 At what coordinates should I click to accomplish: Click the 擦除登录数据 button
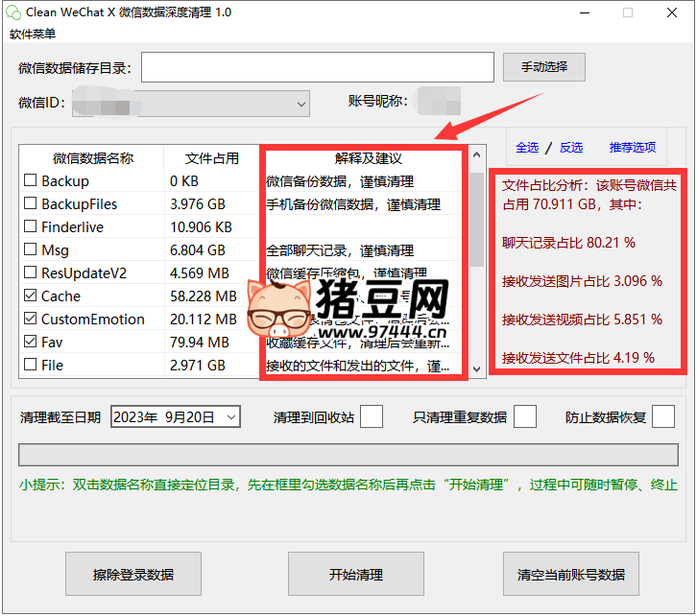point(133,574)
